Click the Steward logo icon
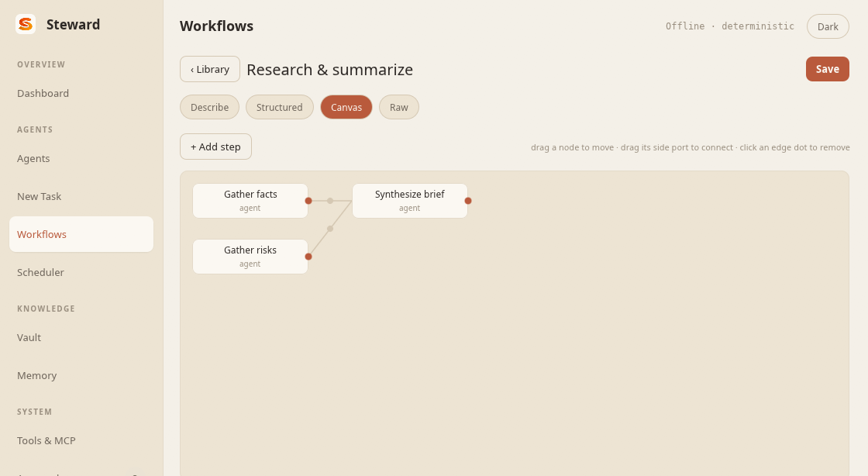Image resolution: width=868 pixels, height=476 pixels. pyautogui.click(x=26, y=24)
